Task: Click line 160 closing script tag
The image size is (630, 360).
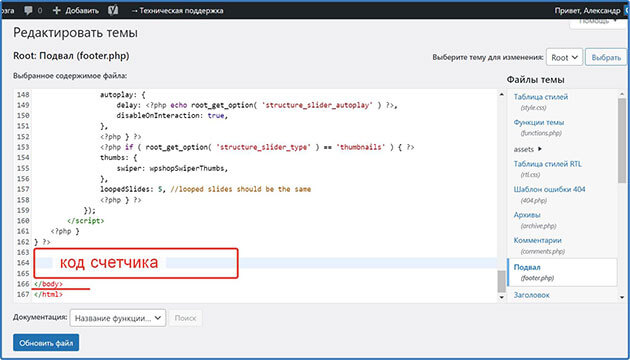Action: coord(86,221)
